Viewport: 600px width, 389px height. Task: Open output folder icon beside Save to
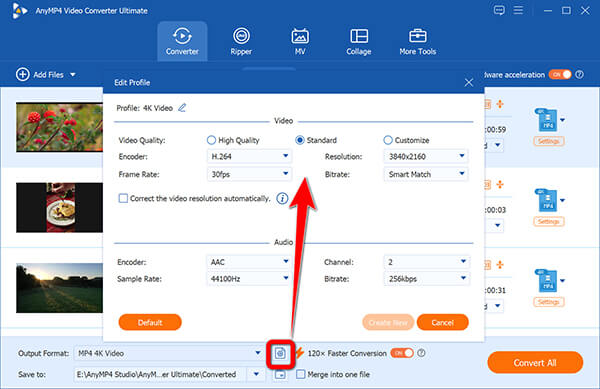click(x=280, y=374)
